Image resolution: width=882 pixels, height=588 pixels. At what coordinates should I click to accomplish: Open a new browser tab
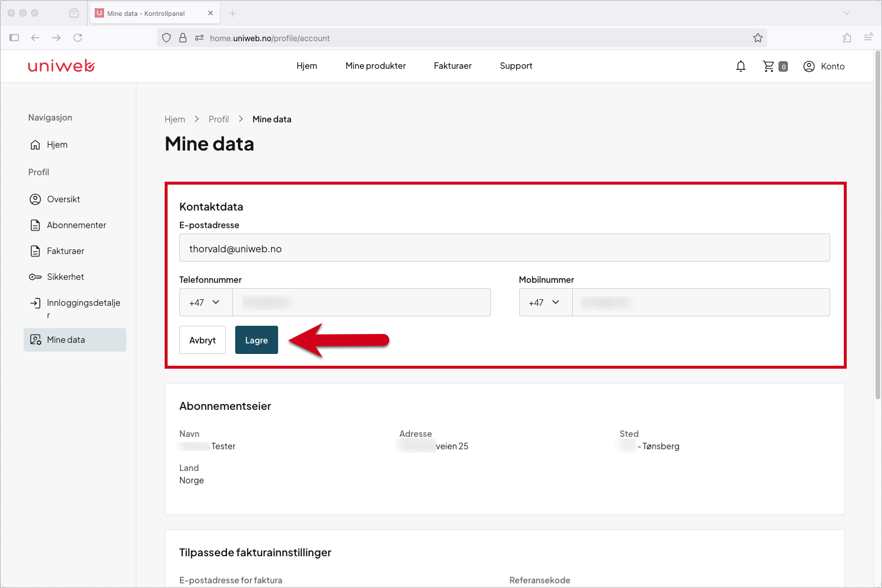233,13
